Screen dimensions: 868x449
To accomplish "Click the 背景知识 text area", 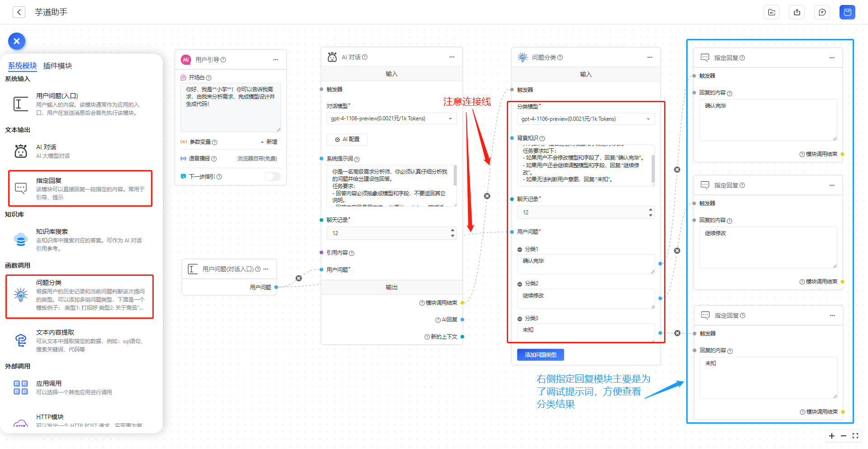I will [x=585, y=165].
